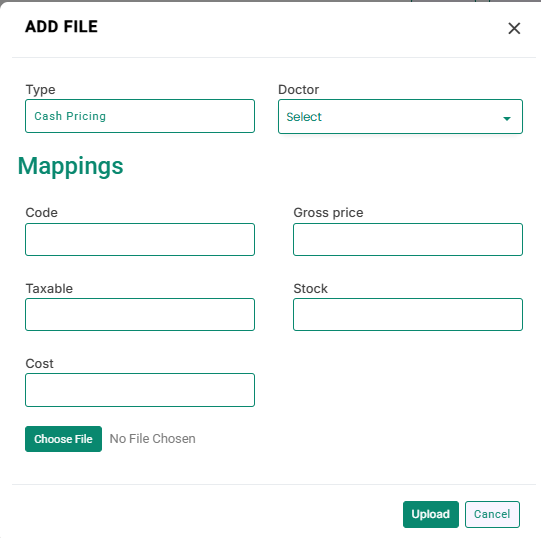Click the Stock label text
Screen dimensions: 541x538
point(310,288)
